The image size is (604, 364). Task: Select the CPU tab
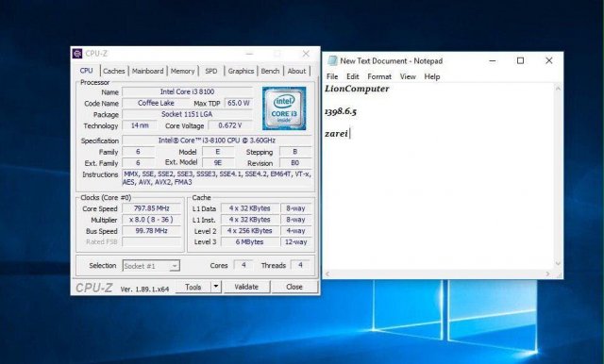86,71
